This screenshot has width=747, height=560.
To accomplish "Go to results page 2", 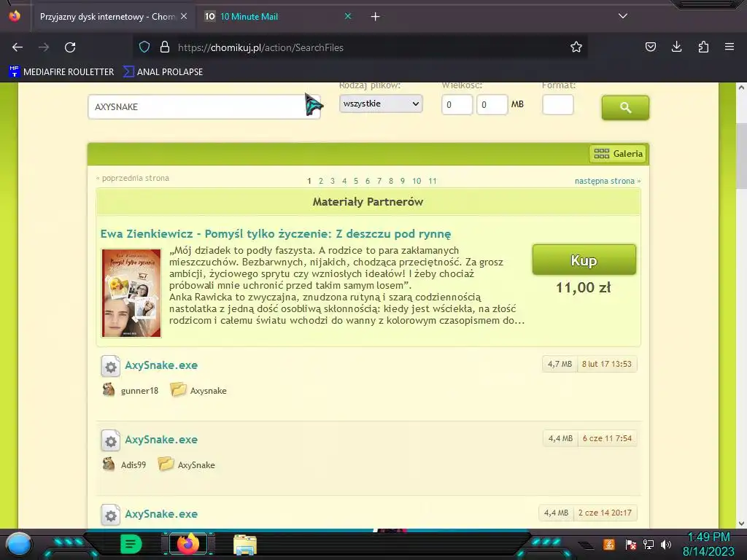I will [321, 181].
